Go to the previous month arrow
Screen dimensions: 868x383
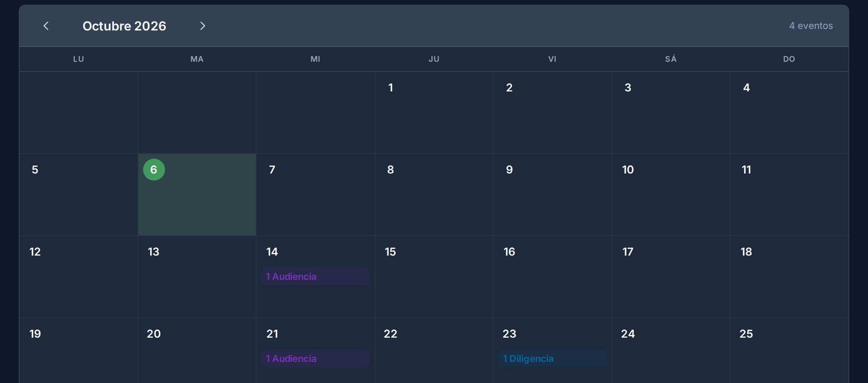(46, 26)
